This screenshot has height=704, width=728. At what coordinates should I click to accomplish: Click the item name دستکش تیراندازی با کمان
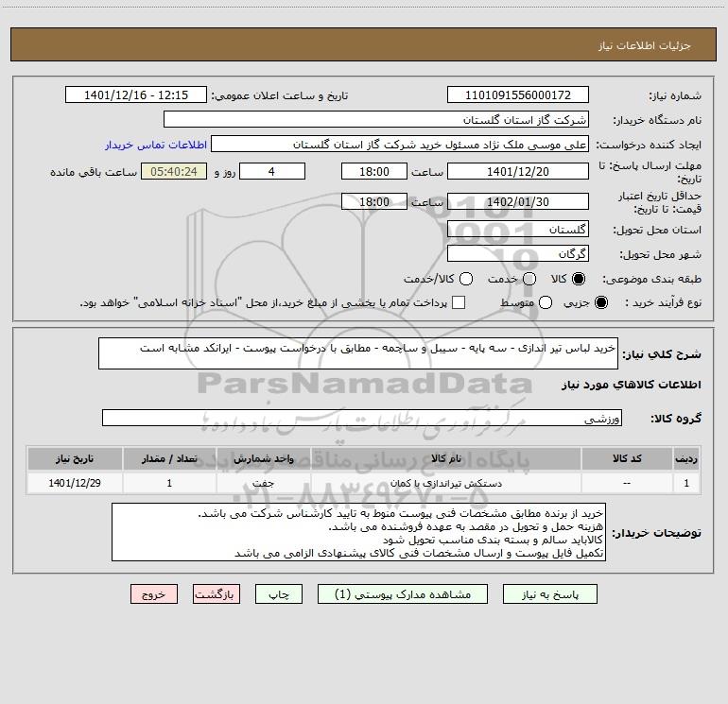coord(445,483)
